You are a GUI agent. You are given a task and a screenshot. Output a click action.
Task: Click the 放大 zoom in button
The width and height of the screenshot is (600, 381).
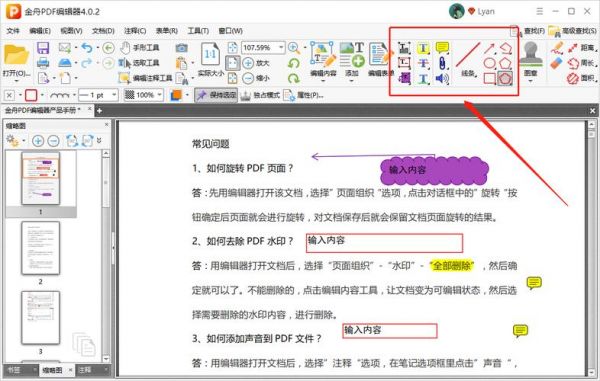point(256,63)
